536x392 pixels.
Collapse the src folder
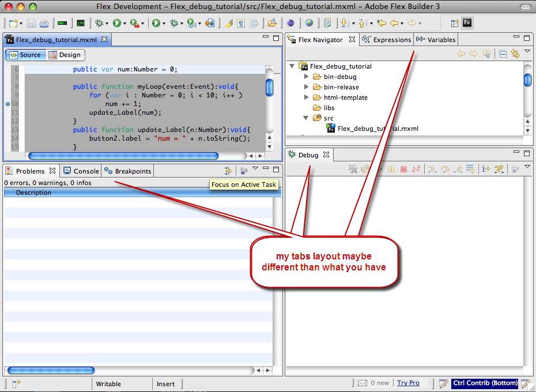307,118
